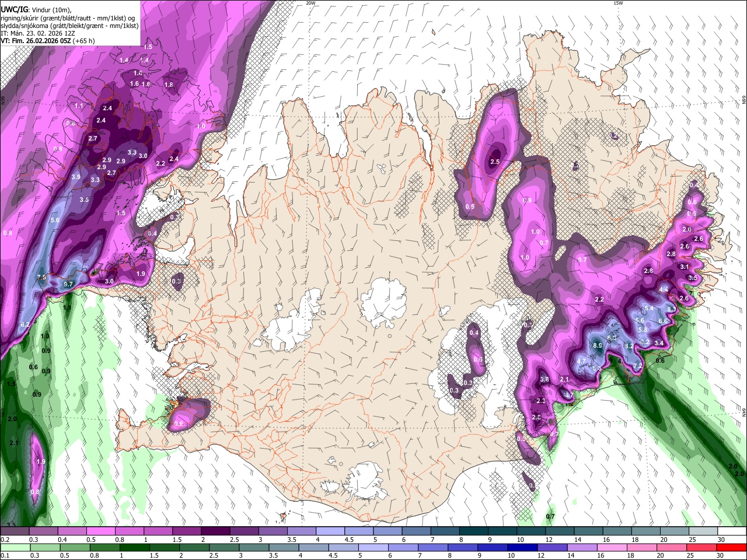Click grey-purple swatch at 0.2 in upper legend
The height and width of the screenshot is (560, 747).
tap(15, 531)
